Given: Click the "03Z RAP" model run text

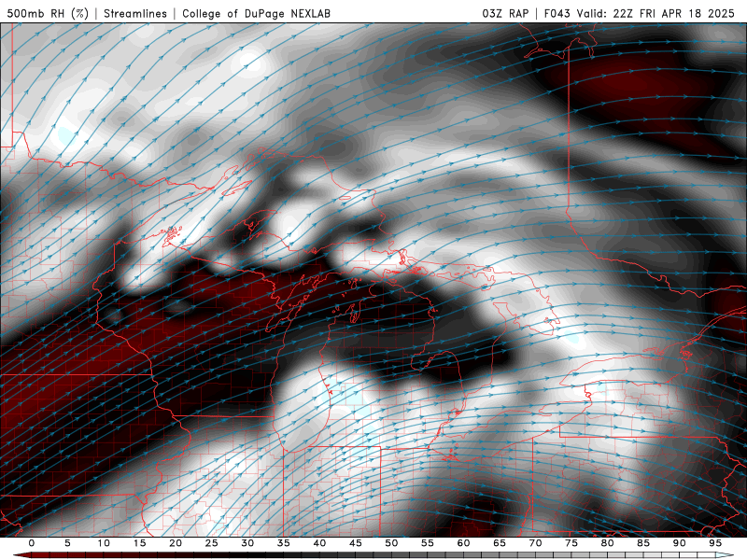Looking at the screenshot, I should tap(505, 13).
